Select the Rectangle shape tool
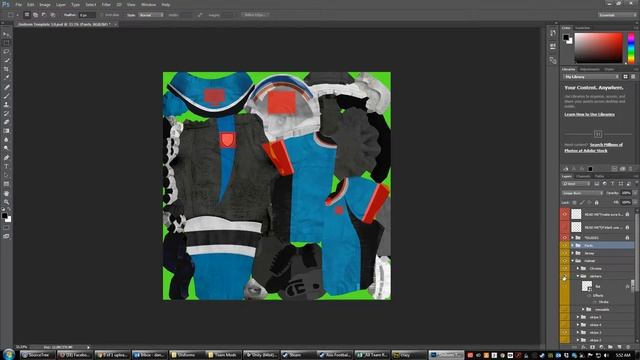 point(6,184)
